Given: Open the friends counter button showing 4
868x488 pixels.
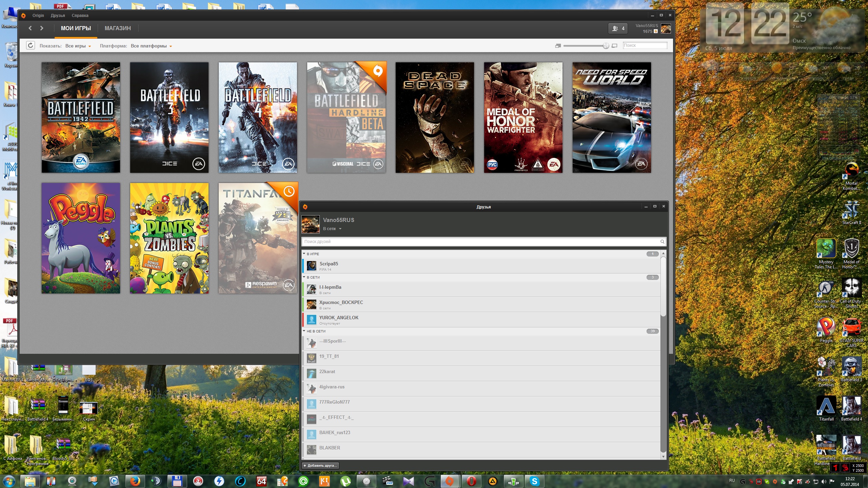Looking at the screenshot, I should coord(618,28).
